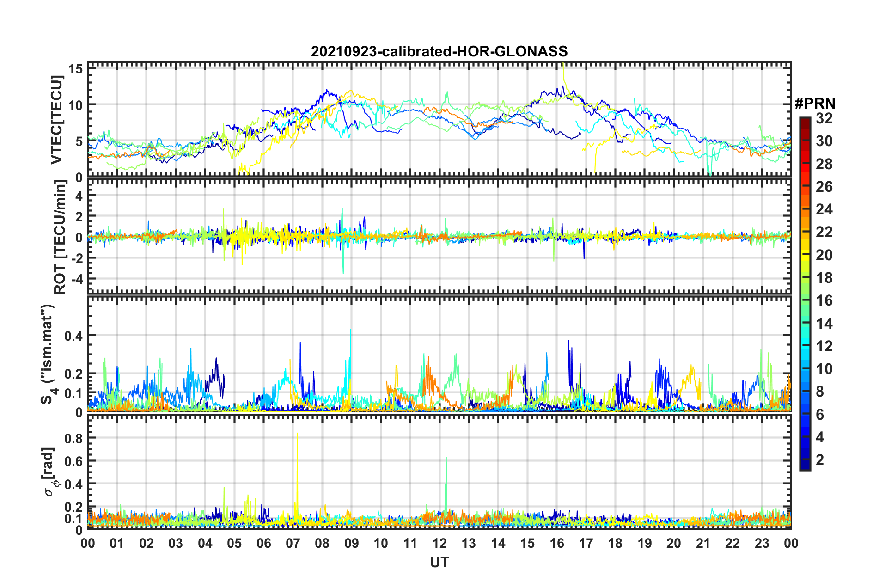Click the sigma-phi [rad] axis label
879x588 pixels.
(x=49, y=472)
